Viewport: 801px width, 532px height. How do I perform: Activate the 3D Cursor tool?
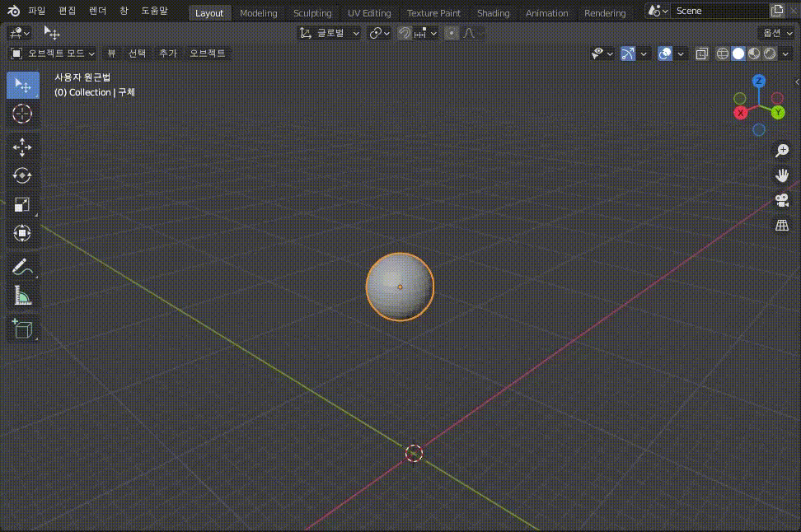22,114
